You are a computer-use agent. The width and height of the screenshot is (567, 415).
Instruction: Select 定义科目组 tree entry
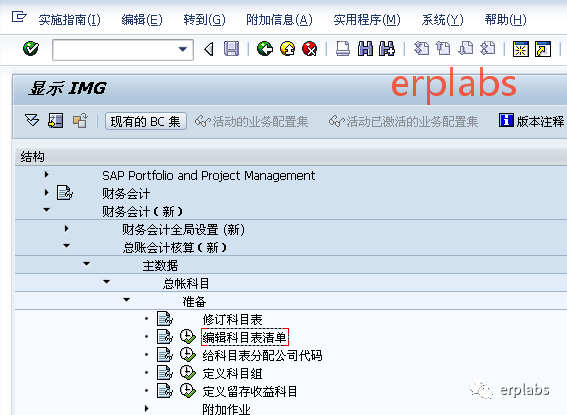(x=232, y=373)
